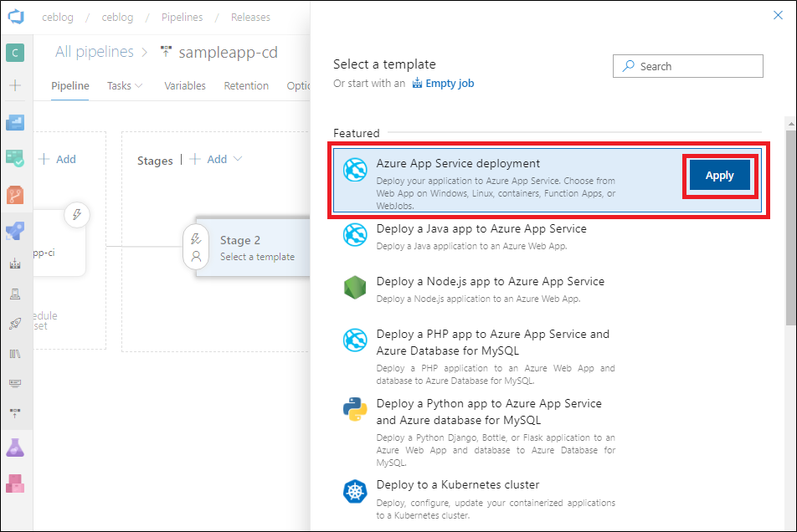The width and height of the screenshot is (797, 532).
Task: Open Repos icon in the sidebar
Action: (x=15, y=195)
